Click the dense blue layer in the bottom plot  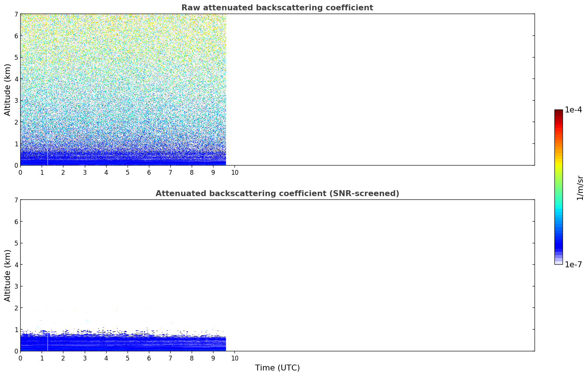123,343
